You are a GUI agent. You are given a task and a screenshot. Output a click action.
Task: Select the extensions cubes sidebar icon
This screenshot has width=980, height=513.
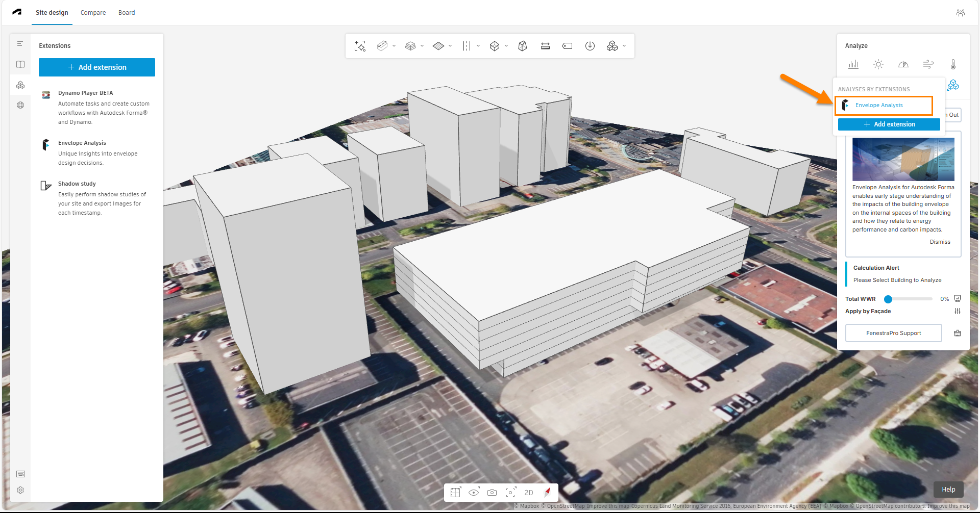(x=20, y=85)
